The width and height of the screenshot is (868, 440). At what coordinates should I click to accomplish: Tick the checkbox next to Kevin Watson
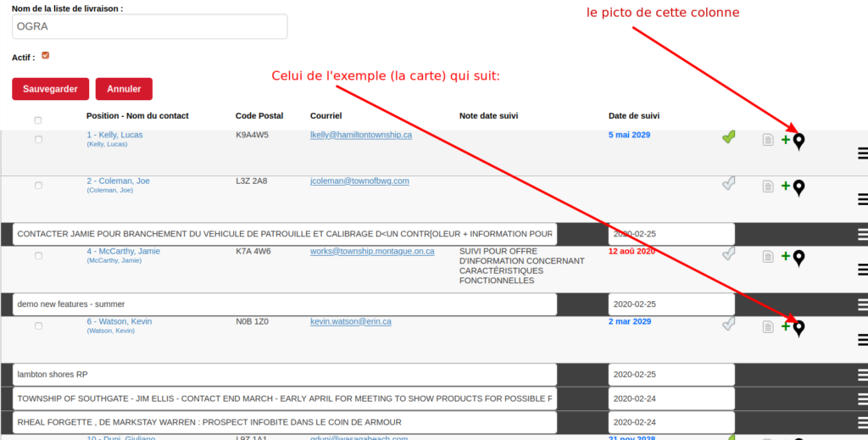[x=38, y=326]
